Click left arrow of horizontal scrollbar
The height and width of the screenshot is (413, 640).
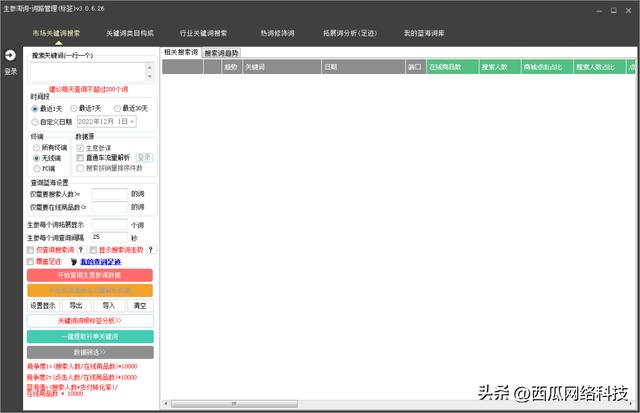tap(166, 404)
